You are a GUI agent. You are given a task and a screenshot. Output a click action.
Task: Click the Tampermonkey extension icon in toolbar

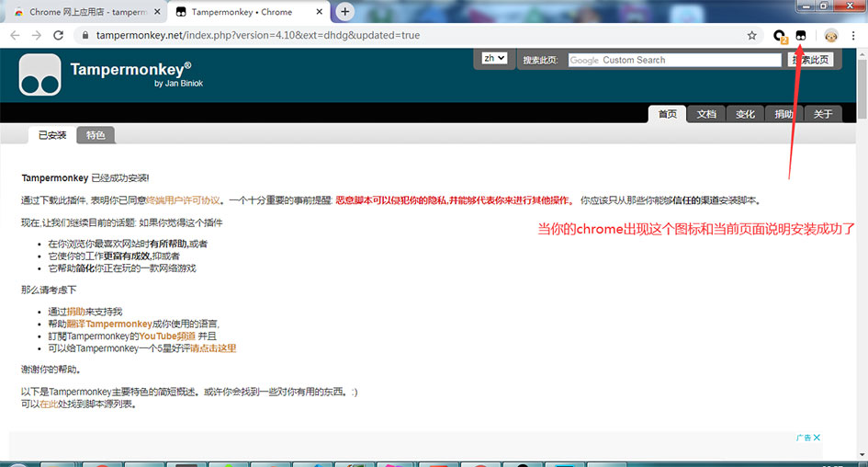[x=801, y=35]
